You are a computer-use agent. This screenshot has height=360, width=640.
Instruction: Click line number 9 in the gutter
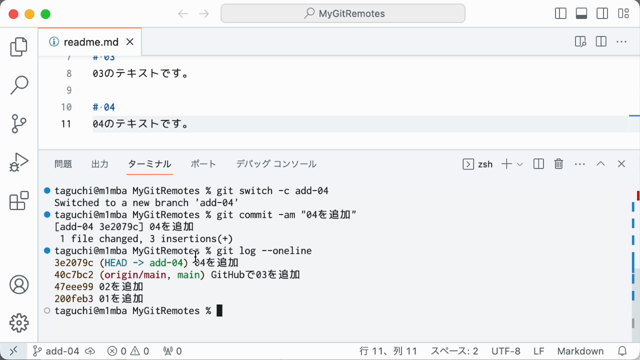click(69, 90)
